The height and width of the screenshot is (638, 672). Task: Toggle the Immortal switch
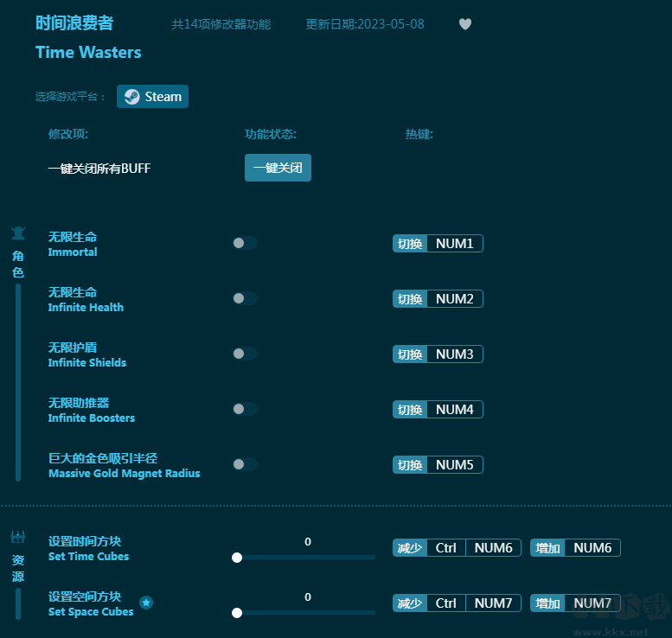point(245,243)
